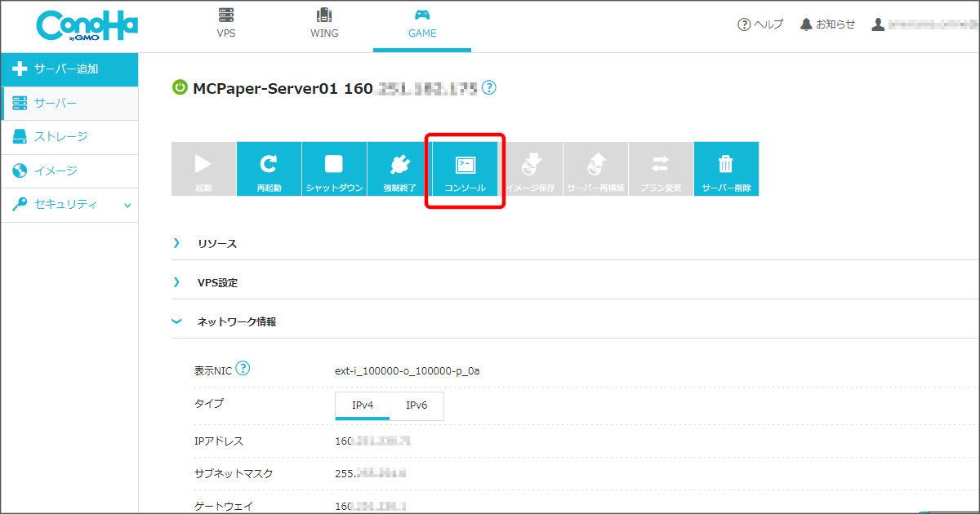Viewport: 980px width, 514px height.
Task: Select サーバー in the sidebar
Action: point(69,103)
